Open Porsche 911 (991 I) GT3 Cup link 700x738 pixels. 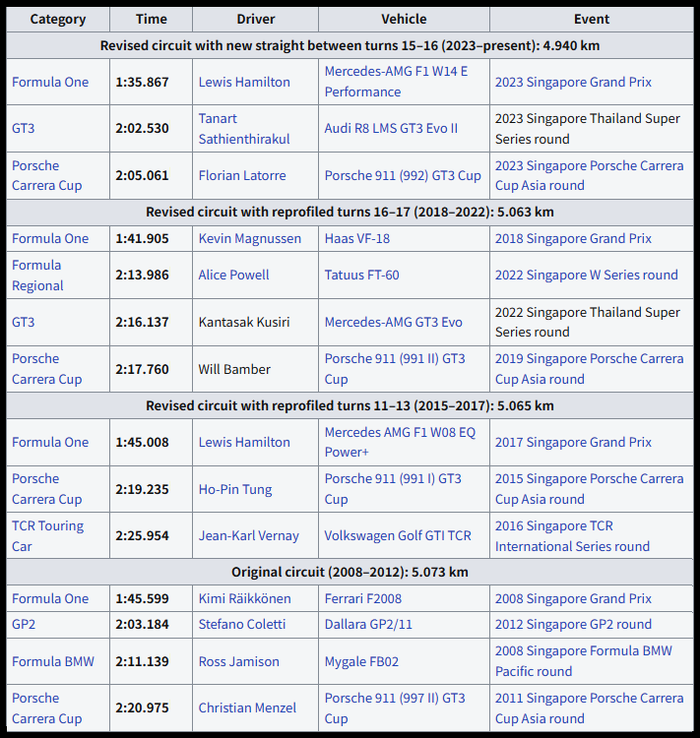click(x=393, y=489)
